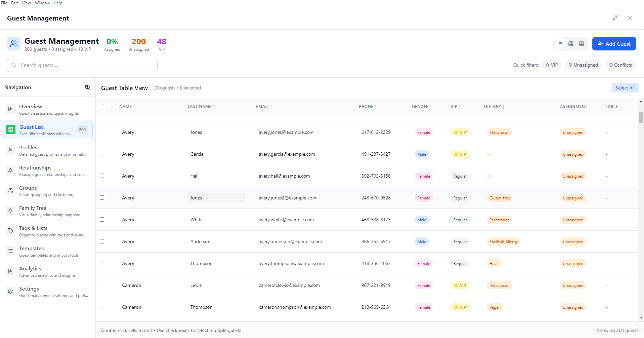Switch to the compact table view
Screen dimensions: 644x338
point(582,44)
